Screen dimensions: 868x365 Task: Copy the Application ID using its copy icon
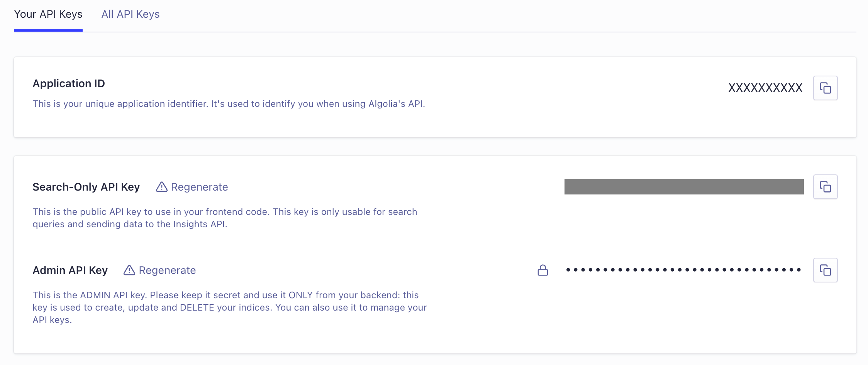826,88
